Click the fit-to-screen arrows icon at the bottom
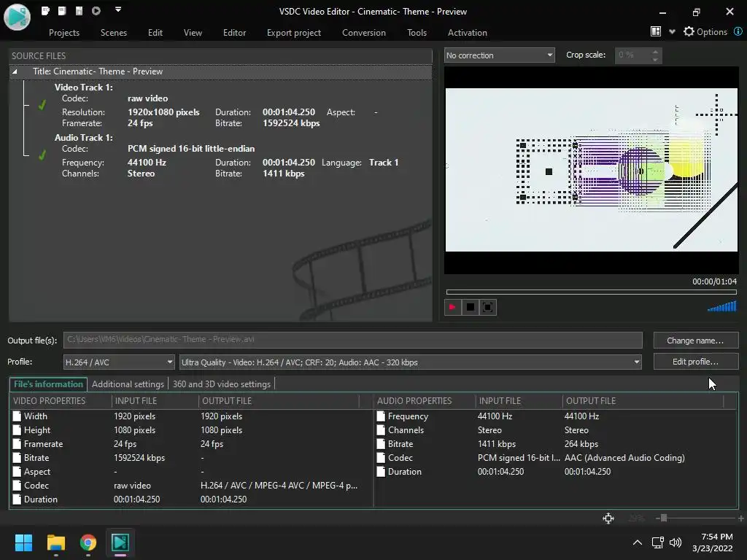Viewport: 747px width, 560px height. tap(608, 518)
